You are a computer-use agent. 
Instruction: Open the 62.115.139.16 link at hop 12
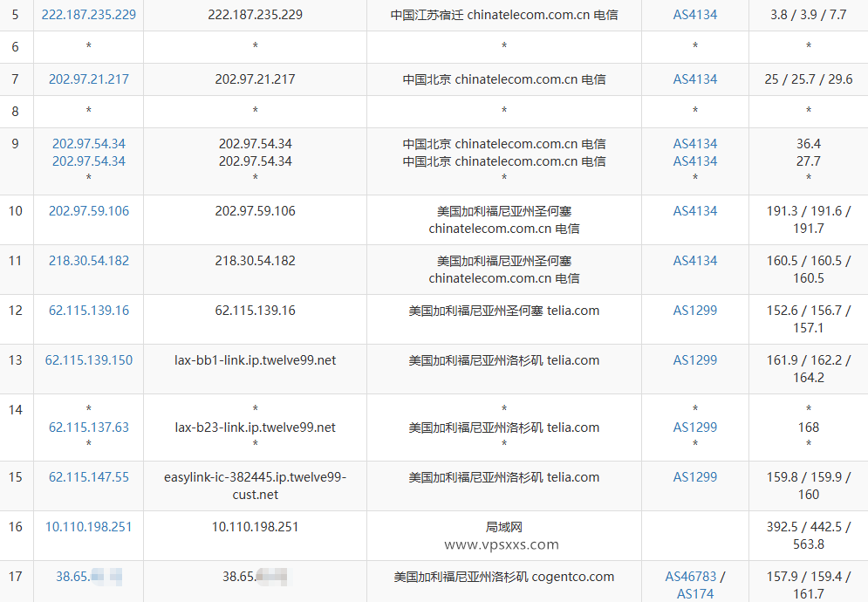pos(87,310)
